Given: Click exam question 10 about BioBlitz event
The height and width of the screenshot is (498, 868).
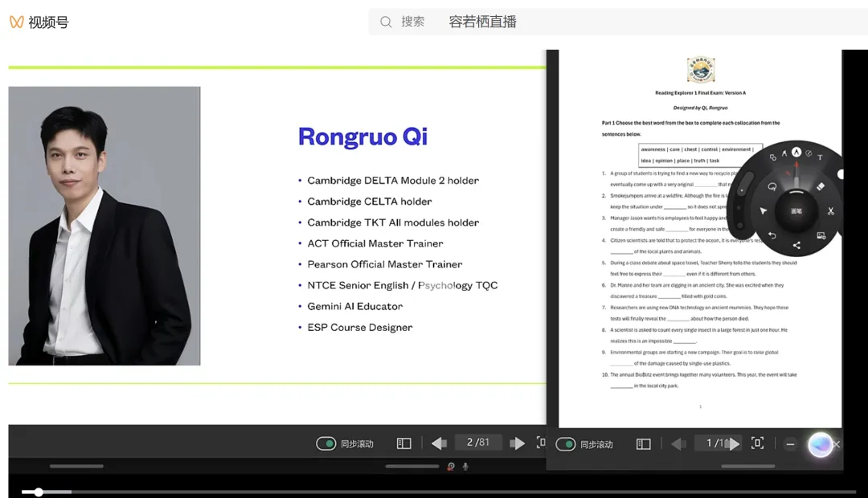Looking at the screenshot, I should [x=699, y=380].
